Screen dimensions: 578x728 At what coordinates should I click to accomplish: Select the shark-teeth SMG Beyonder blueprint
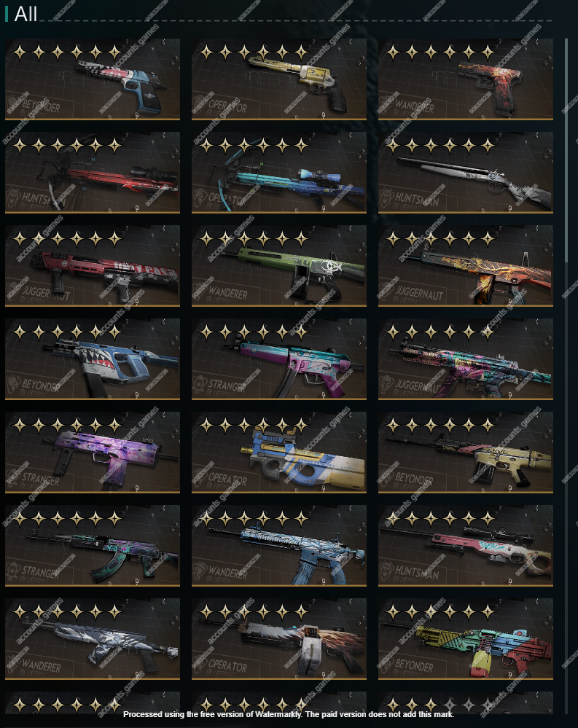point(93,359)
